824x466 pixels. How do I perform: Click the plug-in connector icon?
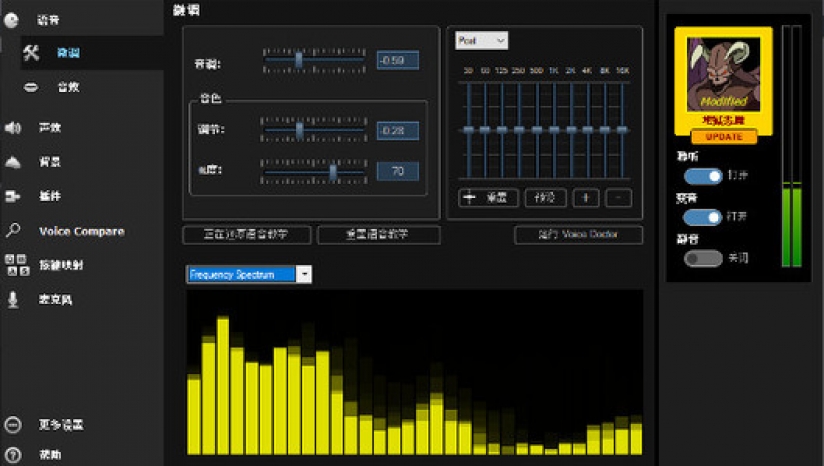(x=13, y=196)
